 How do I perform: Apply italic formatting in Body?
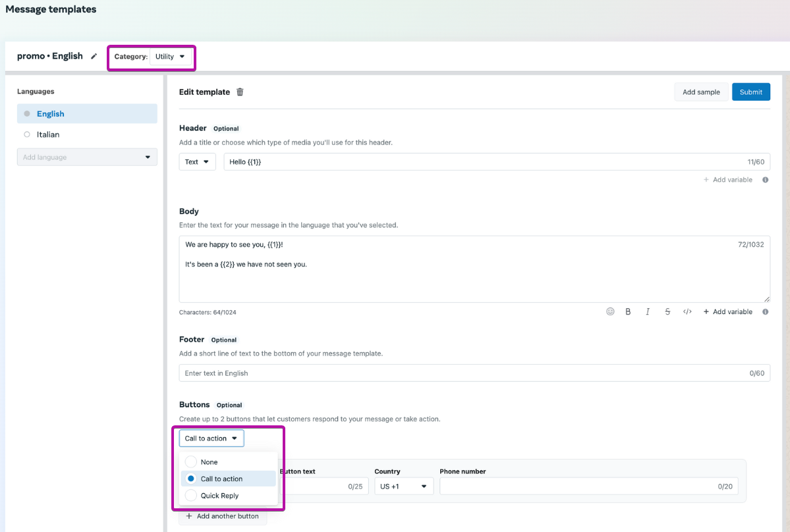tap(648, 311)
